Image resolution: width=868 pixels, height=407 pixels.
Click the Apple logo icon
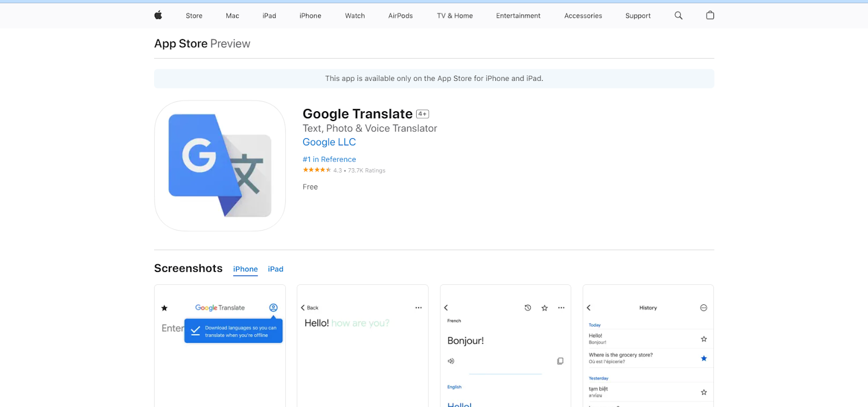158,15
